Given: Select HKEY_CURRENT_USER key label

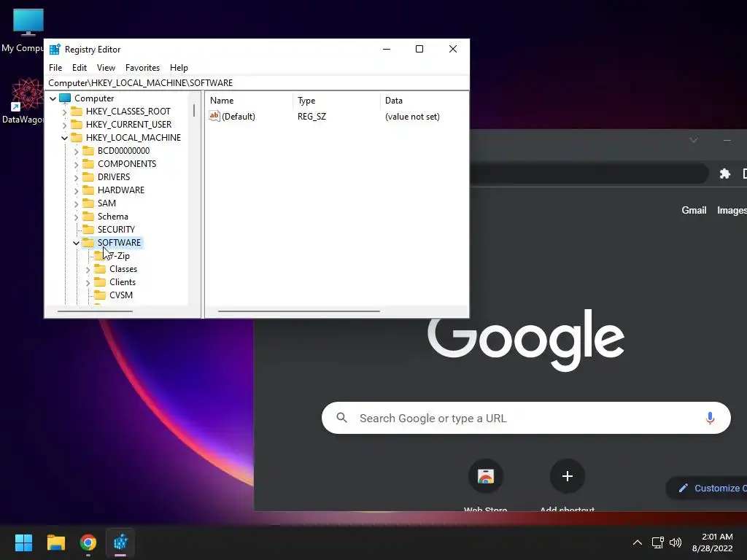Looking at the screenshot, I should pos(128,125).
